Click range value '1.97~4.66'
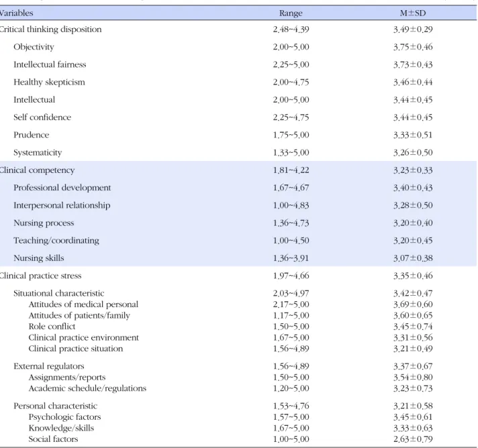 pyautogui.click(x=291, y=276)
